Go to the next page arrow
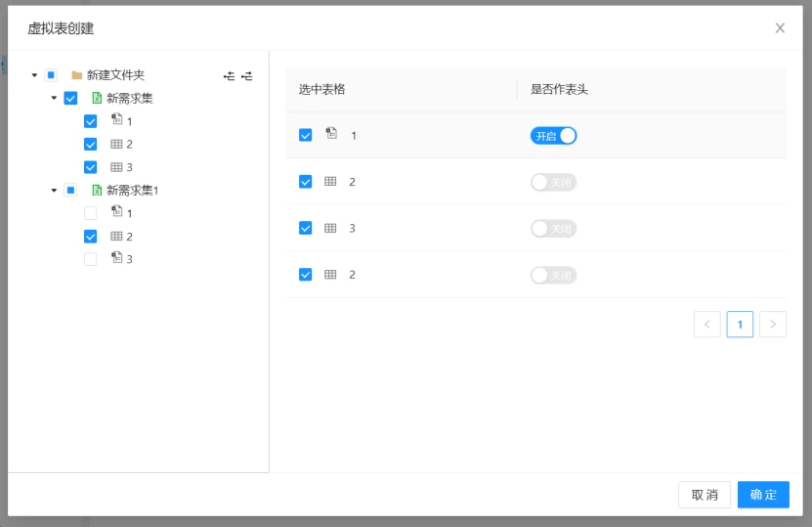 pyautogui.click(x=773, y=325)
